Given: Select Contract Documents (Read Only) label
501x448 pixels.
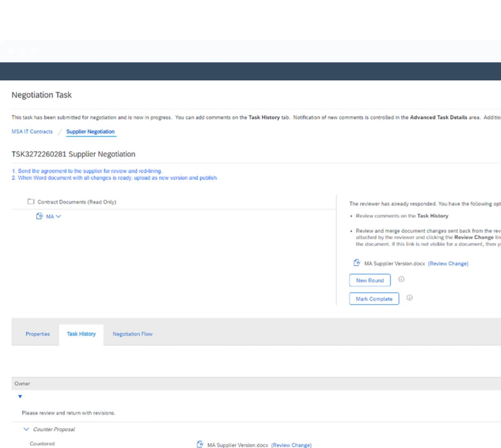Looking at the screenshot, I should tap(77, 202).
